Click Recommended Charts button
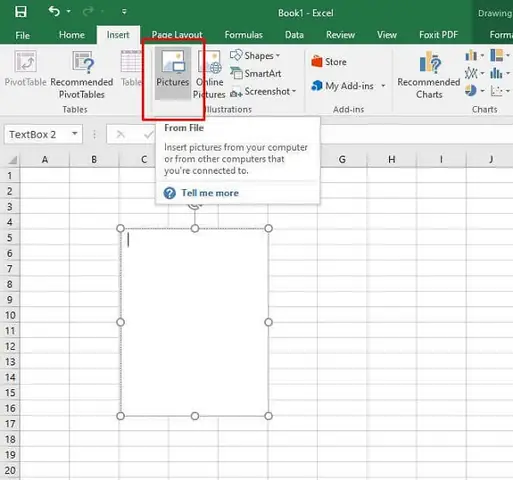This screenshot has width=513, height=480. pyautogui.click(x=429, y=74)
